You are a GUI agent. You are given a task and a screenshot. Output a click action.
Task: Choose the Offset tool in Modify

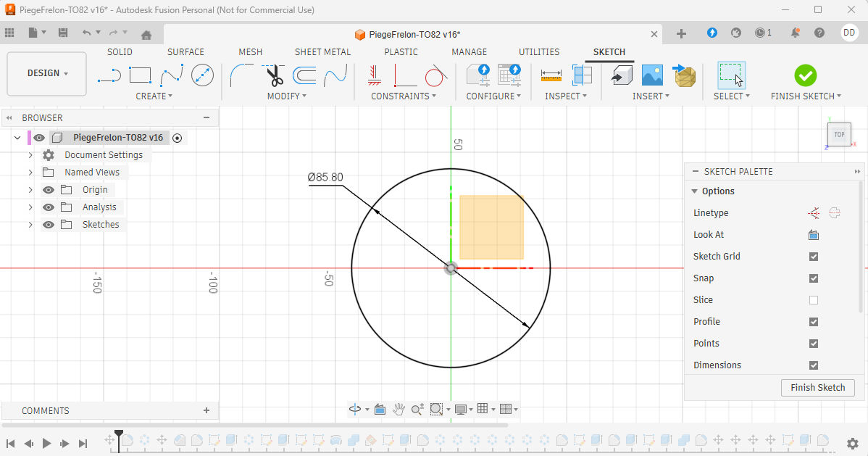[x=304, y=75]
